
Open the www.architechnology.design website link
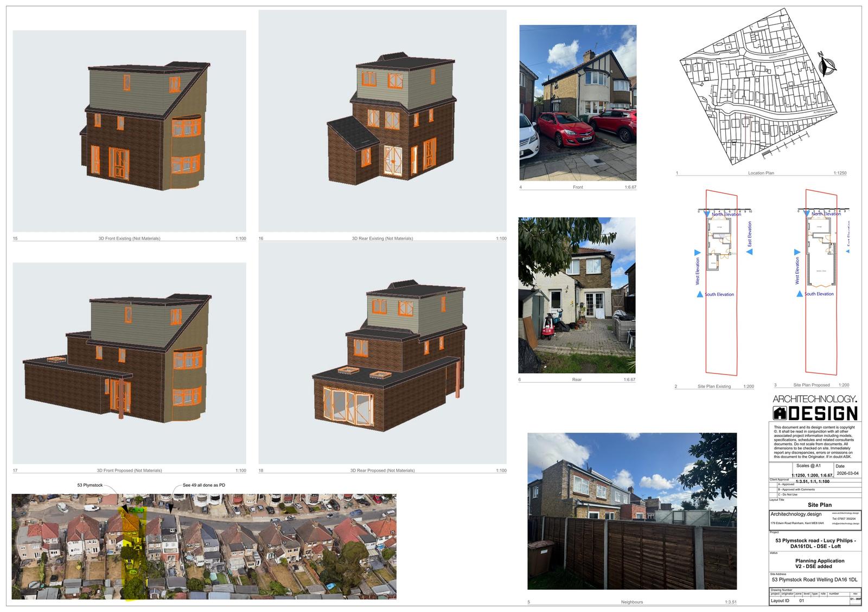[845, 513]
